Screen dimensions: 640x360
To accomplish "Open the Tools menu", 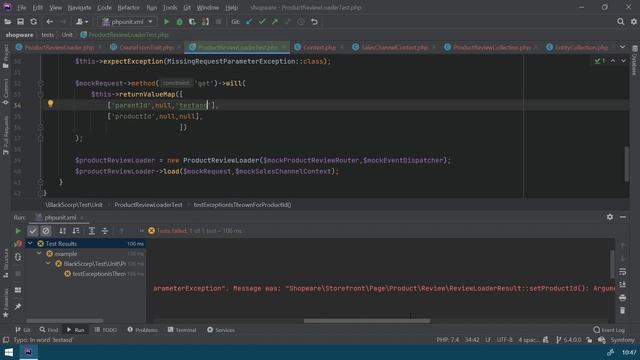I will [x=170, y=7].
